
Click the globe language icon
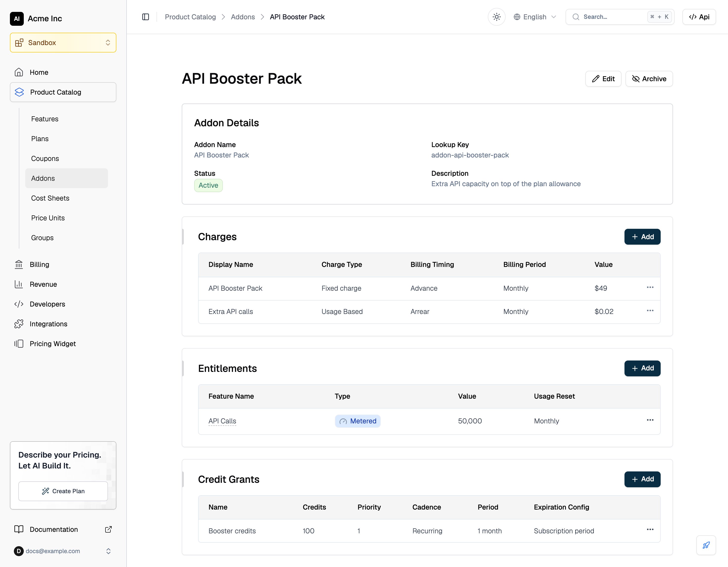[517, 17]
